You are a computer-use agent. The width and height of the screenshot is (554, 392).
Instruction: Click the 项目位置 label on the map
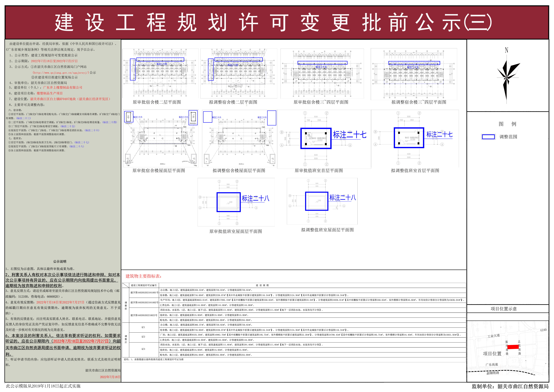pos(492,354)
